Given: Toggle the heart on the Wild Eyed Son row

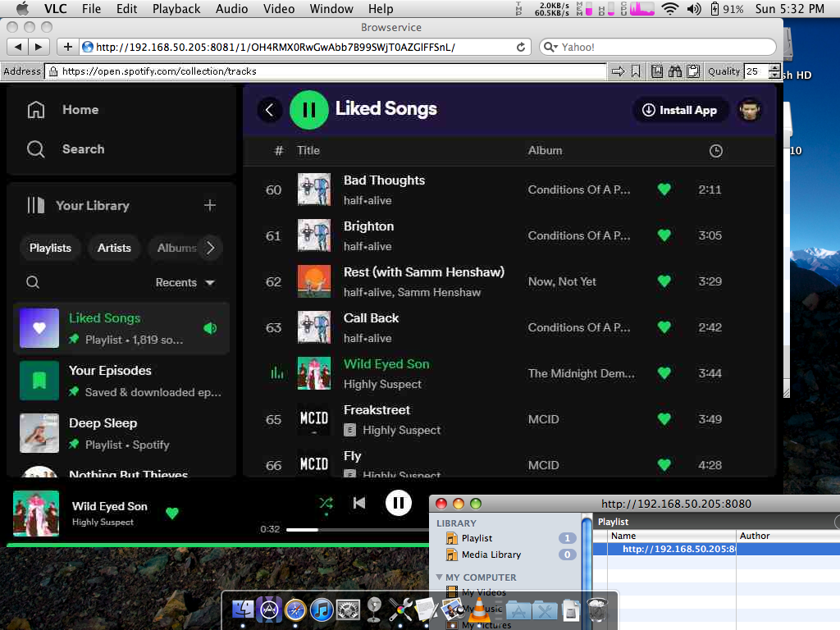Looking at the screenshot, I should click(664, 373).
